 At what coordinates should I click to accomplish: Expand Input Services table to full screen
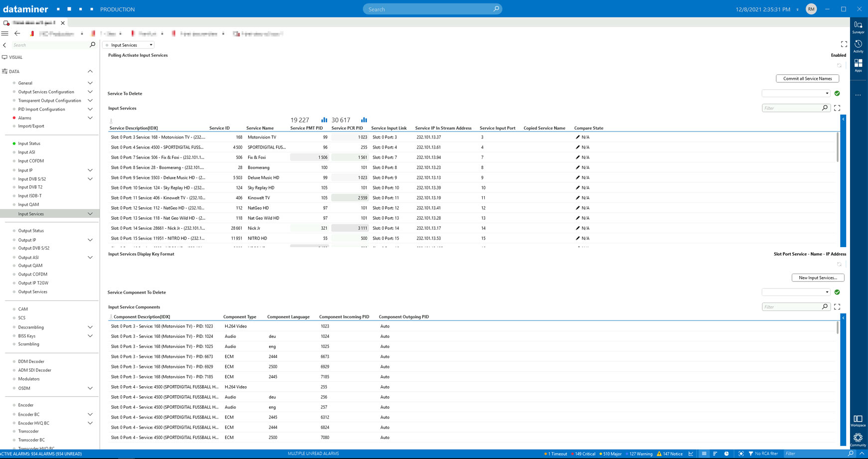coord(837,108)
